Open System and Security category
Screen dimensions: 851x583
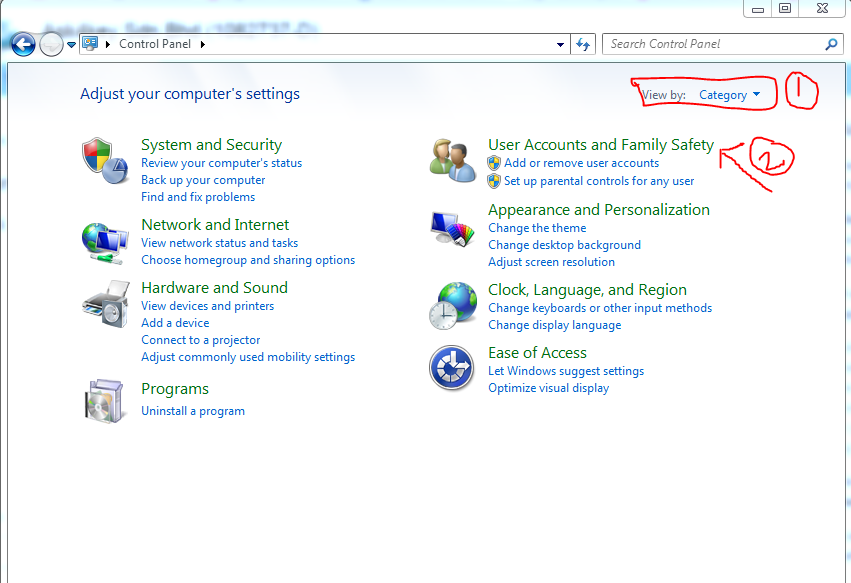(212, 145)
